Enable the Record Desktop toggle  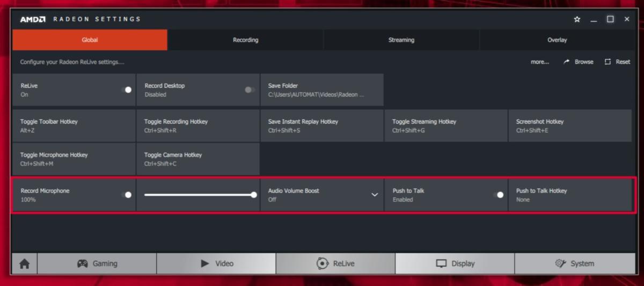(x=250, y=90)
